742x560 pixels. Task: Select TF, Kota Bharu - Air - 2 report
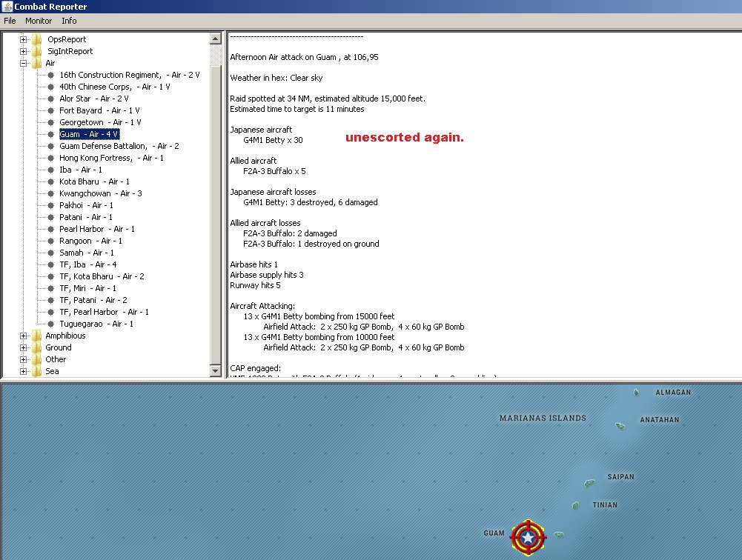point(102,276)
